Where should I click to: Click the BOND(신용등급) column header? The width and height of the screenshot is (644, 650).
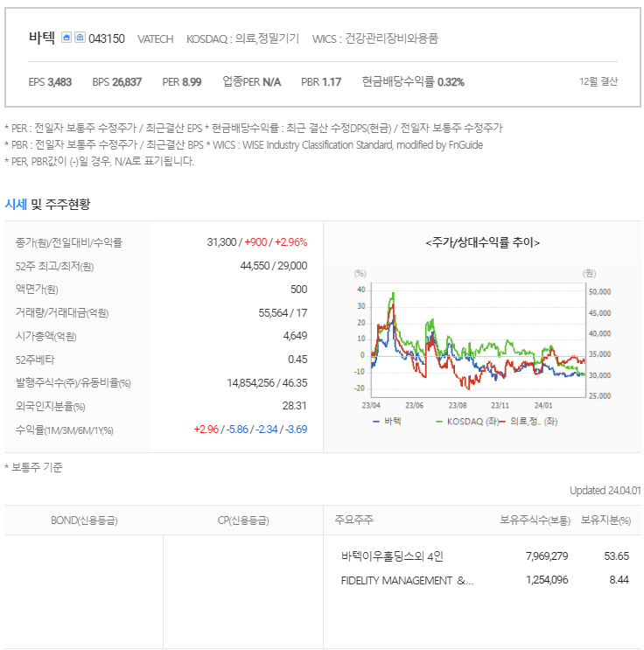pyautogui.click(x=84, y=521)
